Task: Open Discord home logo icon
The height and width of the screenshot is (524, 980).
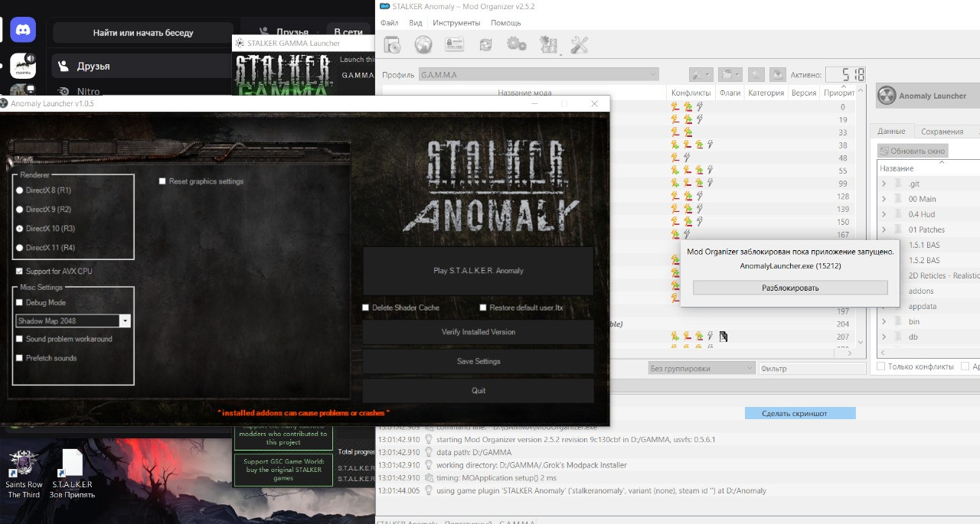Action: tap(23, 30)
